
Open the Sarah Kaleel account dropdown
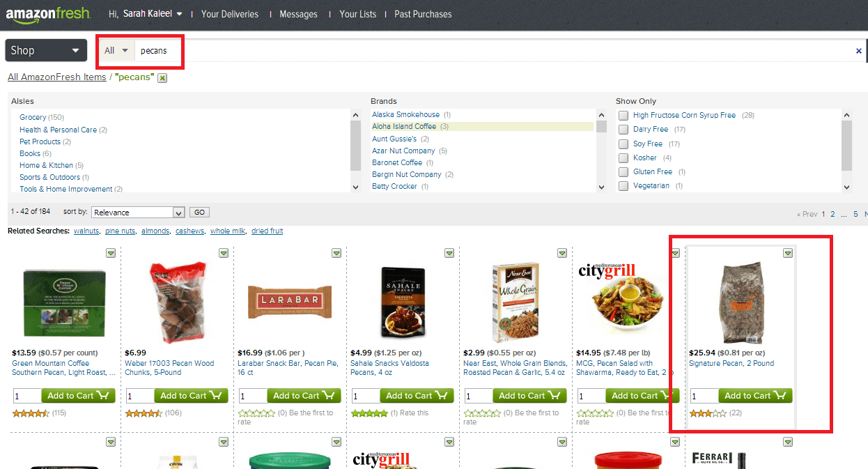point(153,14)
